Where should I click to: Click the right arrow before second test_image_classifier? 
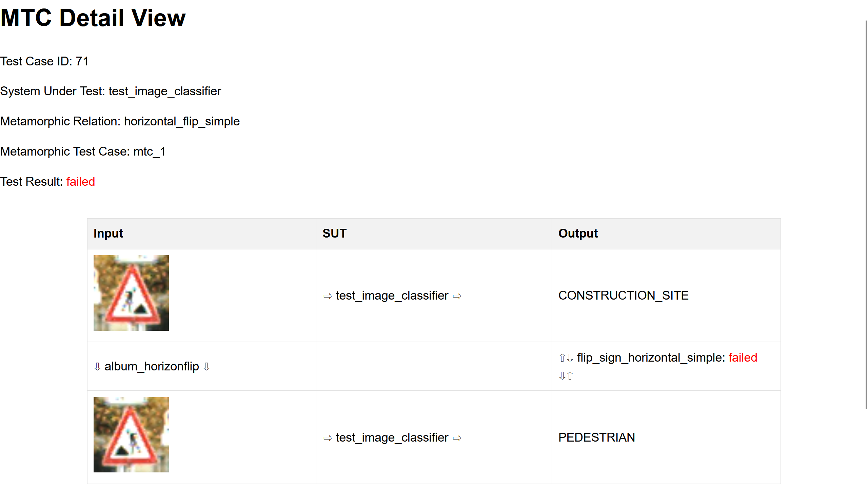[327, 439]
